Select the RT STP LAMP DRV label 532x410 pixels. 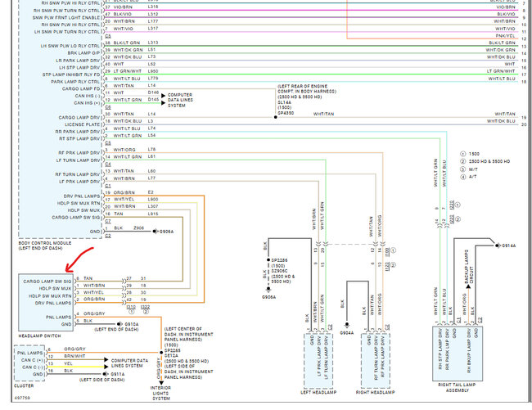coord(79,138)
